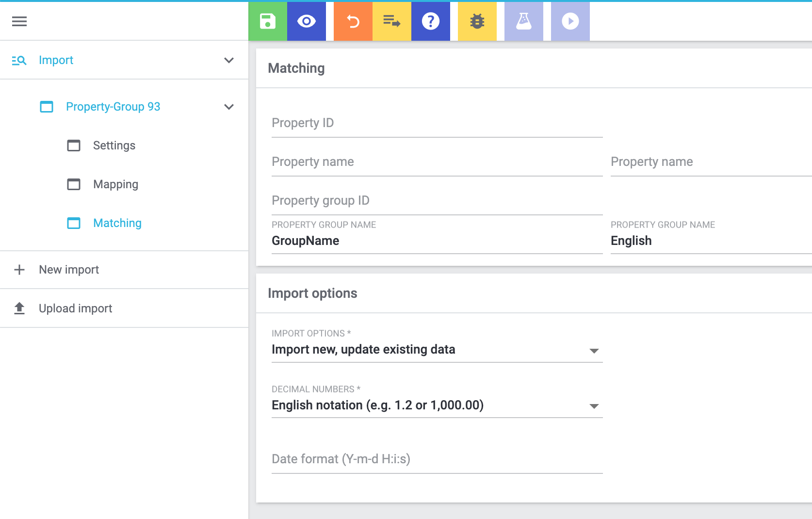Open help with question mark icon

(x=430, y=21)
